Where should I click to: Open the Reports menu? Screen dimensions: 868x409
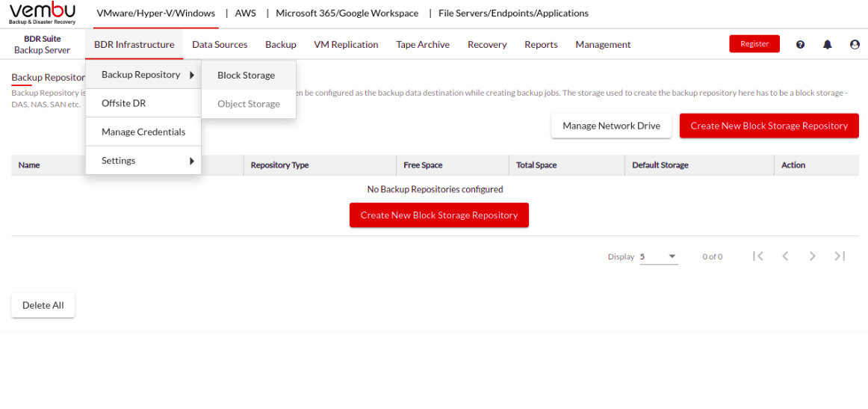coord(541,44)
